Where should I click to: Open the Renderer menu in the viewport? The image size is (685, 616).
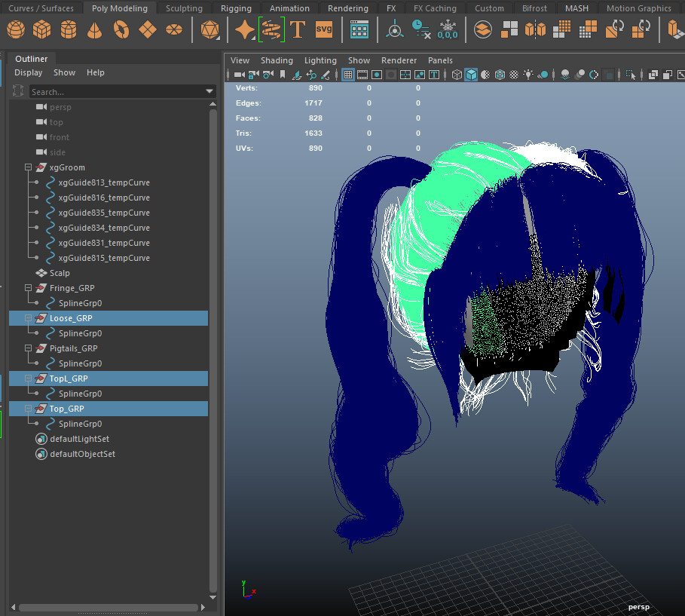coord(399,60)
